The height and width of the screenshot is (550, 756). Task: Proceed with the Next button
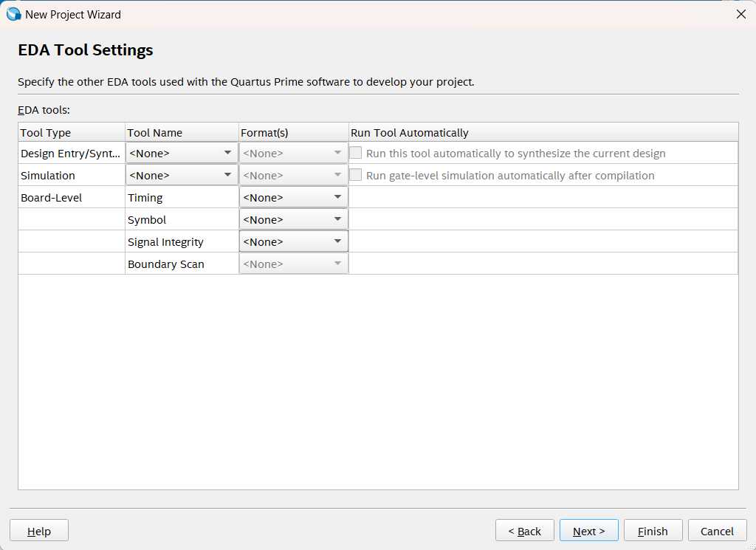click(x=588, y=531)
